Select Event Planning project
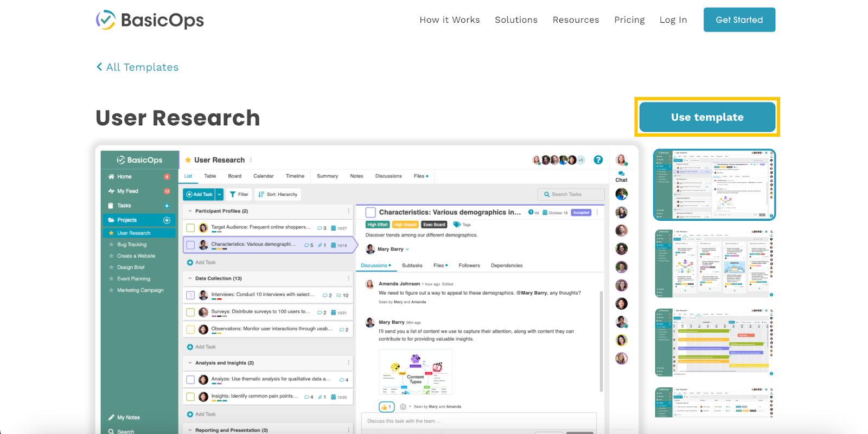Viewport: 868px width, 434px height. (133, 279)
